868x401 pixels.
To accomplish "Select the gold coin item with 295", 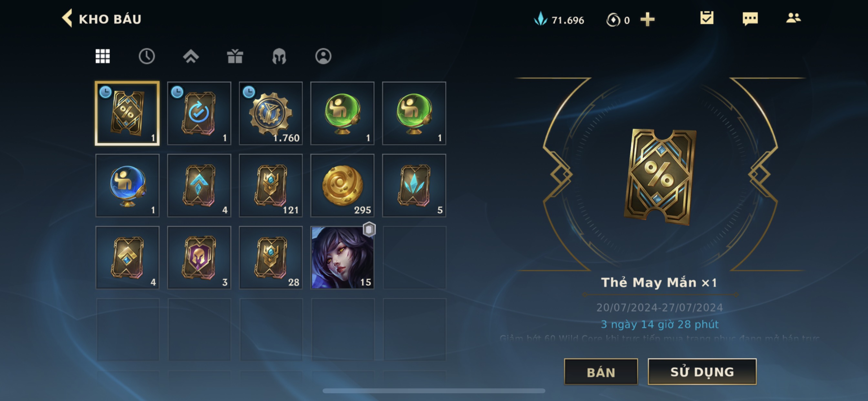I will click(342, 186).
